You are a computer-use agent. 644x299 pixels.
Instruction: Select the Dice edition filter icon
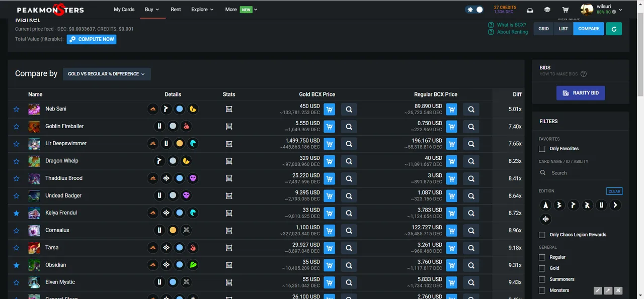[x=615, y=205]
